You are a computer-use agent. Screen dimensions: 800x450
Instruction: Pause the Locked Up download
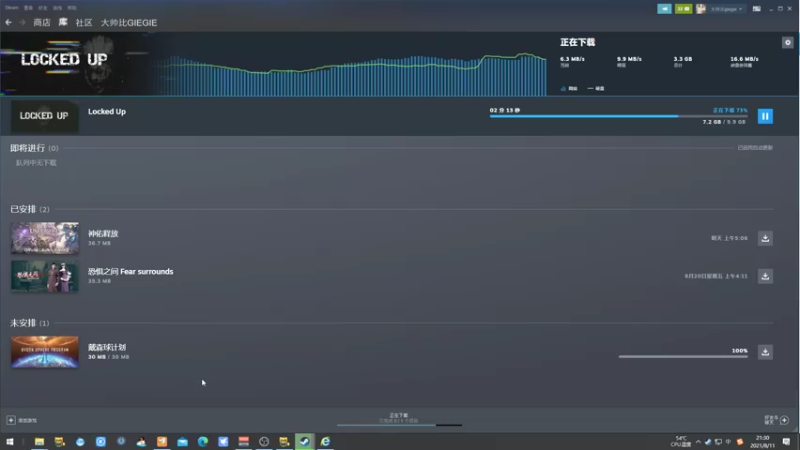click(765, 116)
